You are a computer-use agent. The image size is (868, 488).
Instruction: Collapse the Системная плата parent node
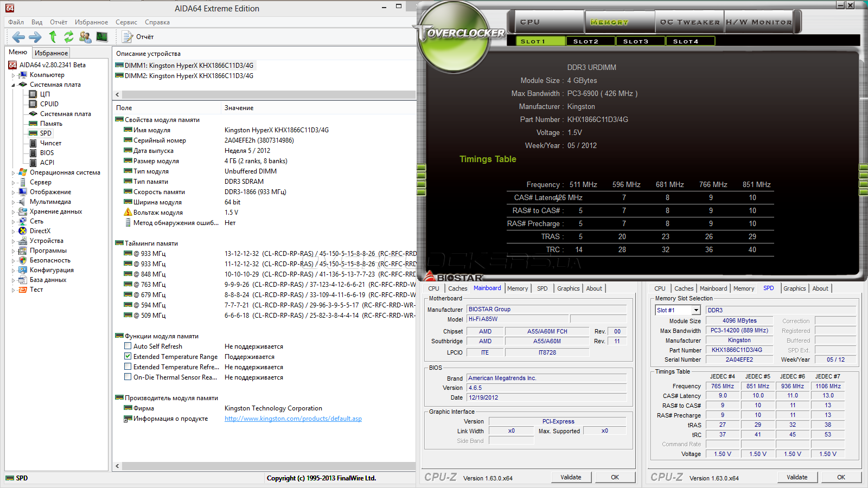pyautogui.click(x=14, y=85)
